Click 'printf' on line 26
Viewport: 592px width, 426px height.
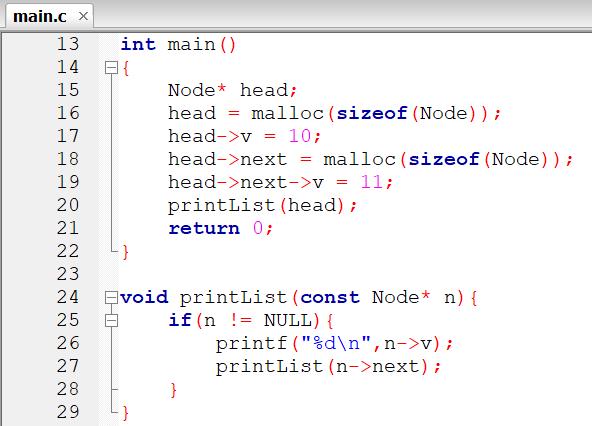[251, 344]
